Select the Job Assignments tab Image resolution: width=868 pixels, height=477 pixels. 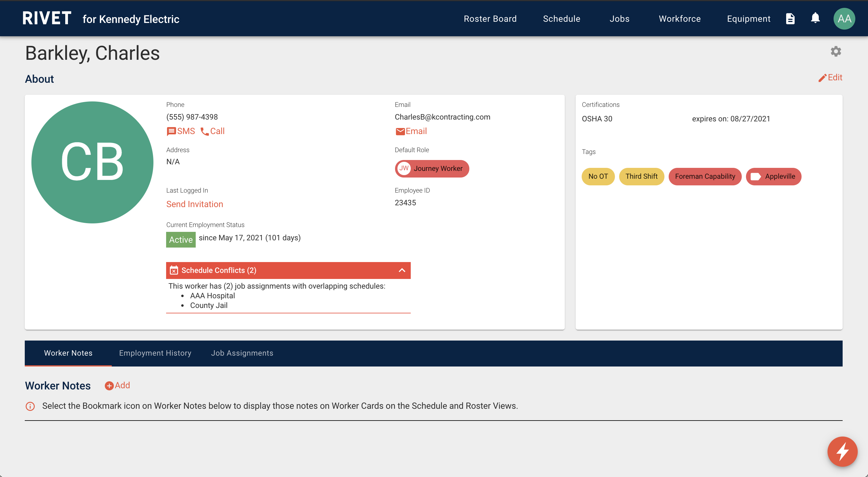(x=242, y=353)
